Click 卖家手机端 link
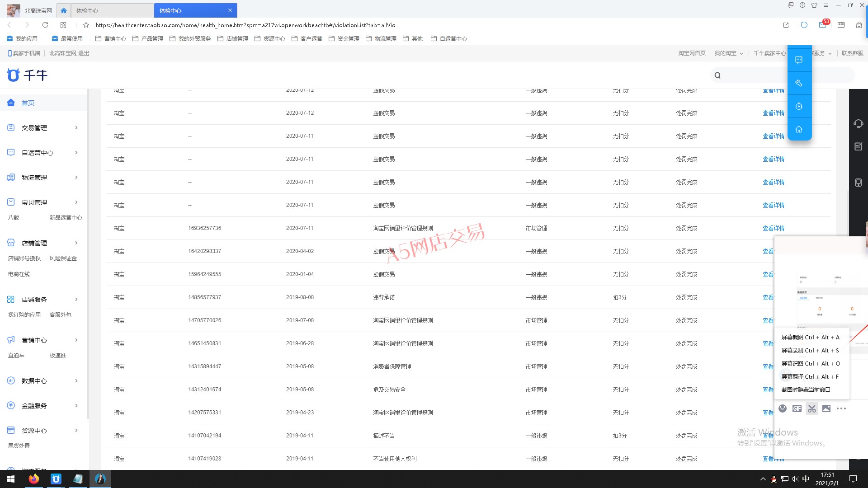 point(24,53)
